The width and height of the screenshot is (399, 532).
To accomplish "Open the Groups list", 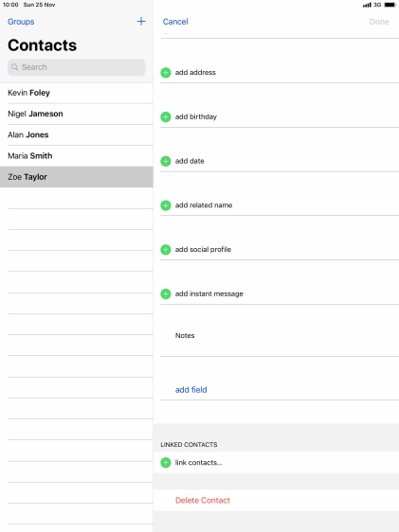I will point(21,22).
